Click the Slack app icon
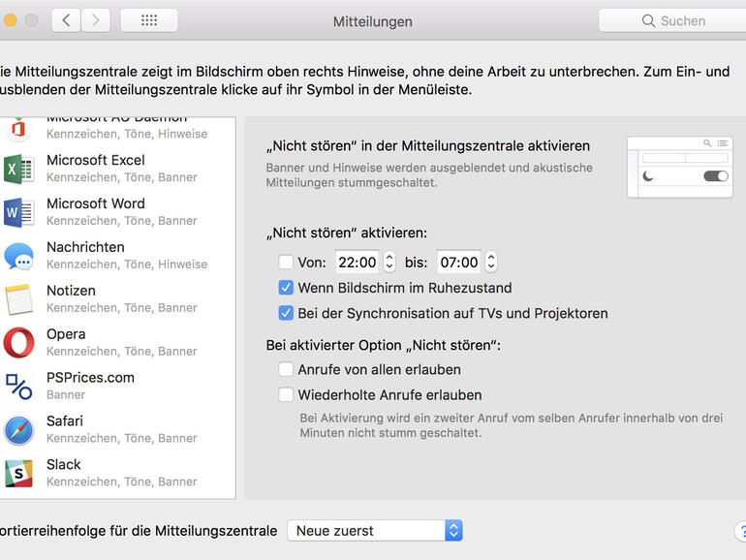This screenshot has width=746, height=560. 18,474
